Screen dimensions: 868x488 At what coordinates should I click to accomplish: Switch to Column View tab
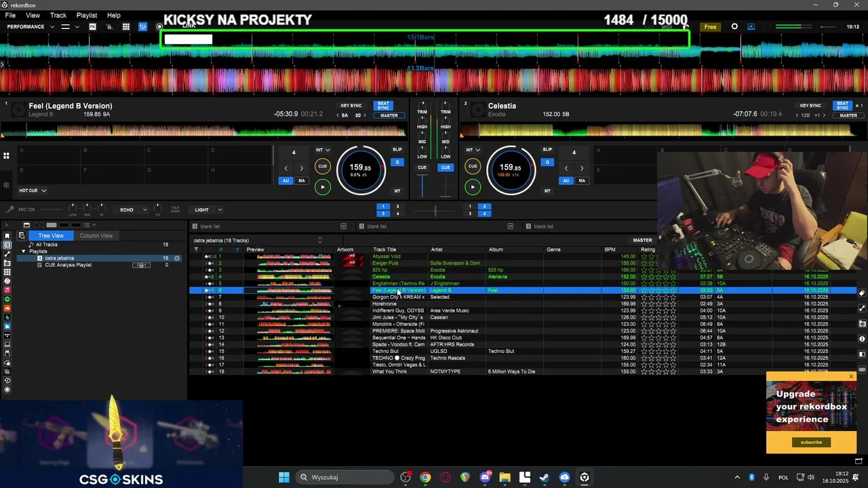(96, 236)
